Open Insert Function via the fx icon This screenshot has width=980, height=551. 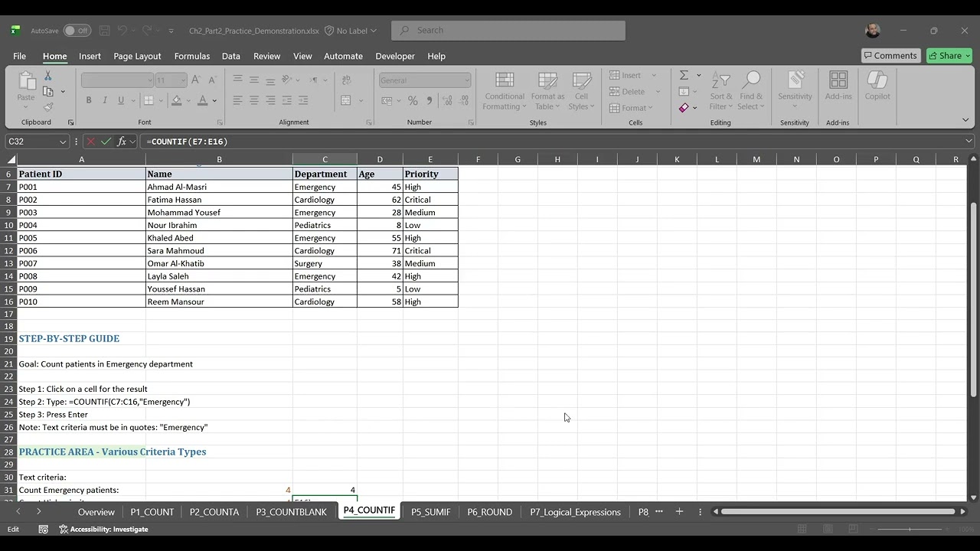(121, 142)
